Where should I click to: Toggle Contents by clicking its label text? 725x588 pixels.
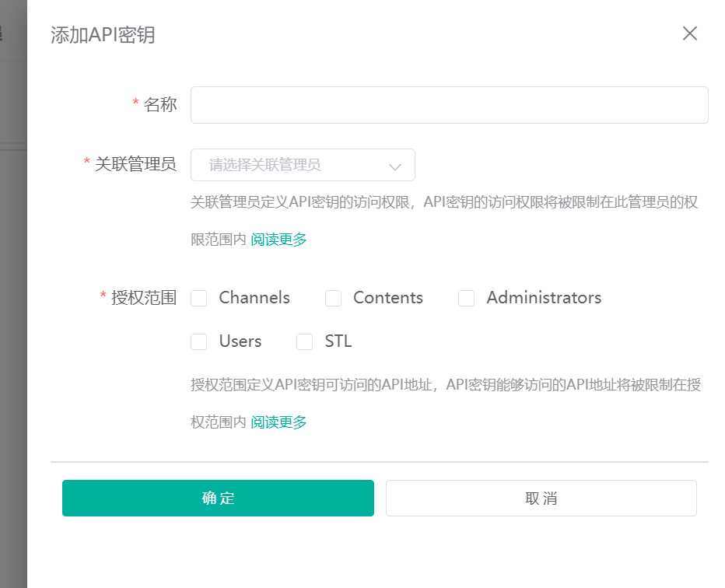click(x=387, y=298)
